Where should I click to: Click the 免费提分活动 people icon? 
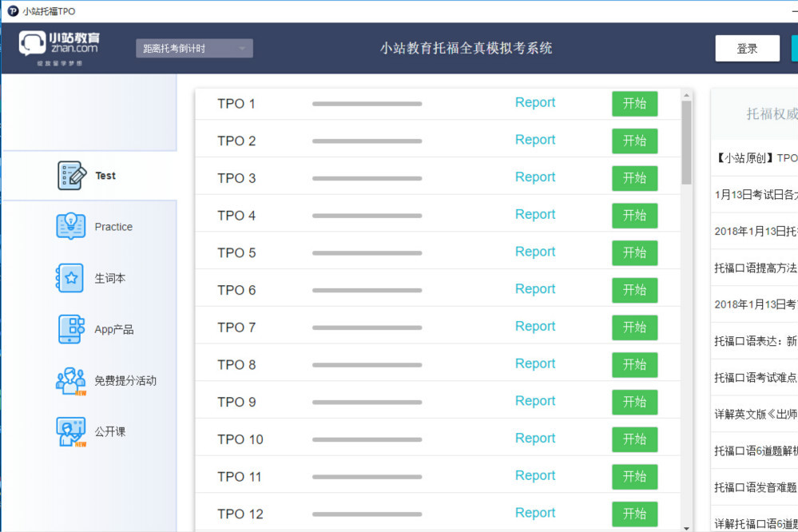(x=71, y=381)
